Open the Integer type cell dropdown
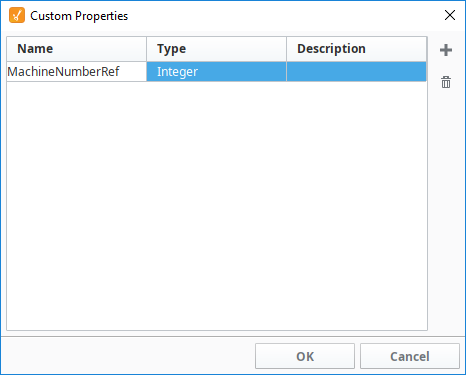The height and width of the screenshot is (375, 466). click(216, 71)
